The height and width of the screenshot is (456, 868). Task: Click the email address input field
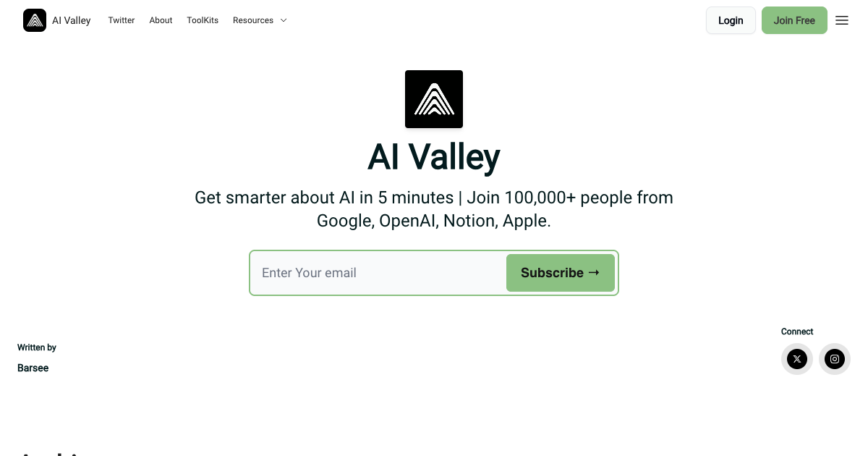(376, 273)
